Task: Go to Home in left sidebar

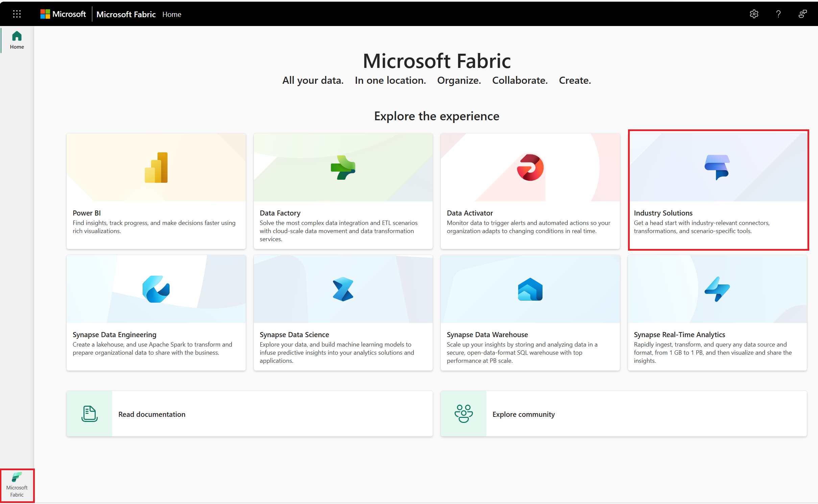Action: [17, 40]
